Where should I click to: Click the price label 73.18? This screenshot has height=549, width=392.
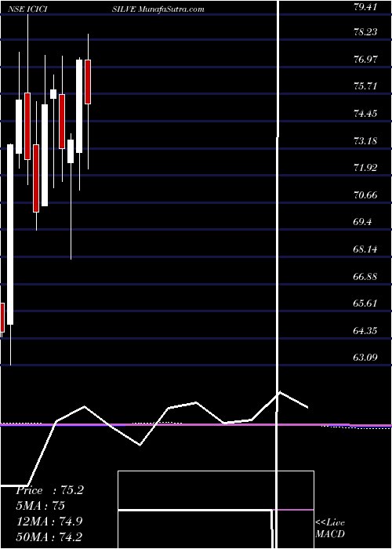coord(365,140)
